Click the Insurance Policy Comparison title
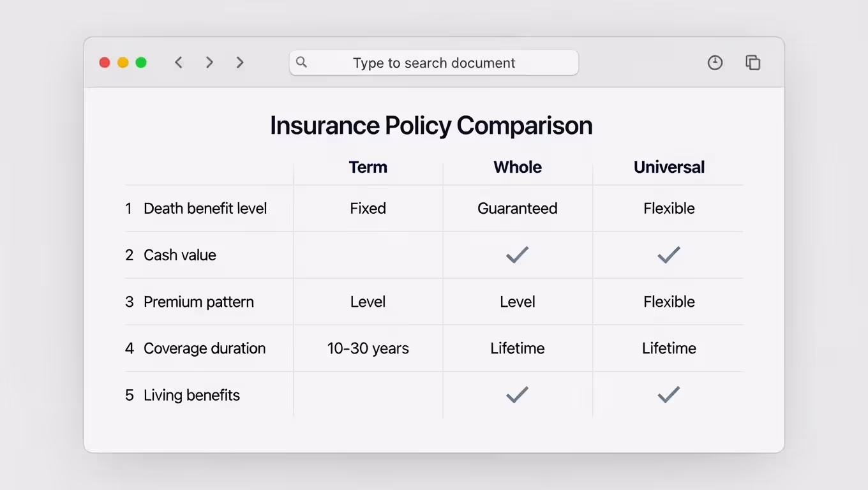 click(431, 125)
